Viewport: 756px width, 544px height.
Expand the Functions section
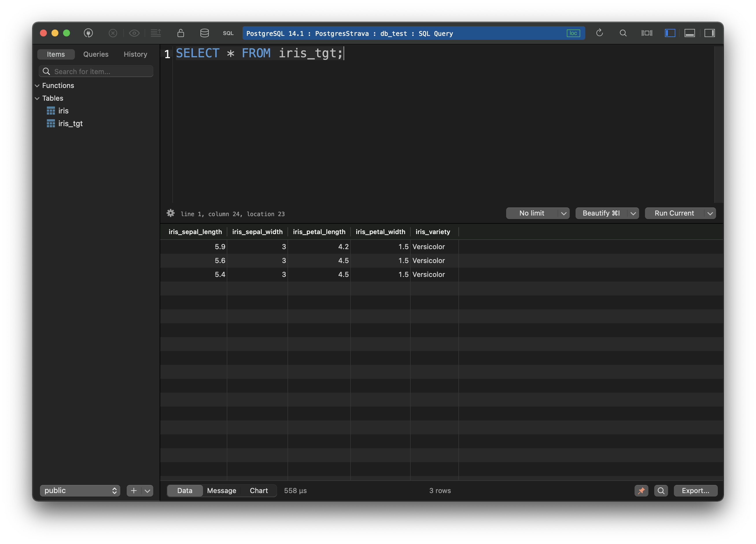point(37,85)
